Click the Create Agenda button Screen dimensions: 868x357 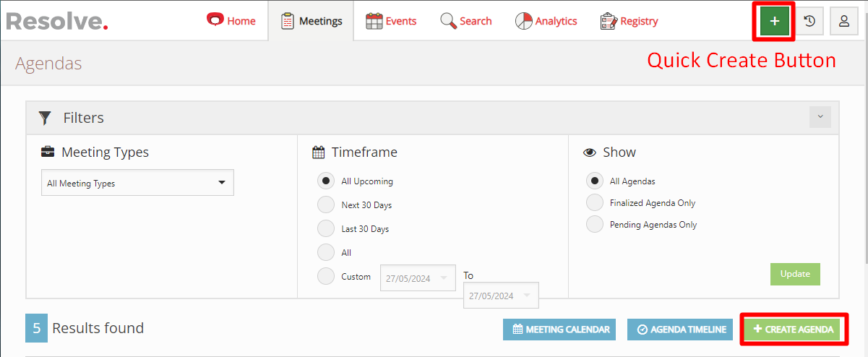click(x=794, y=330)
